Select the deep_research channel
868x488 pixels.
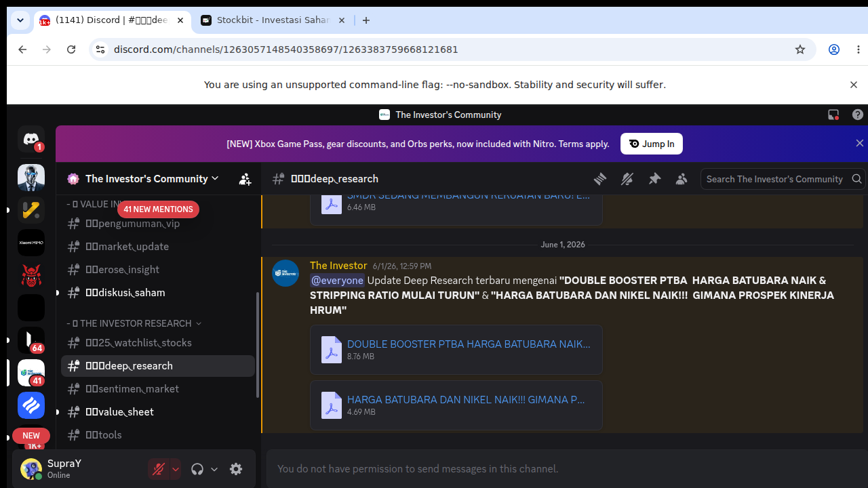(x=158, y=366)
